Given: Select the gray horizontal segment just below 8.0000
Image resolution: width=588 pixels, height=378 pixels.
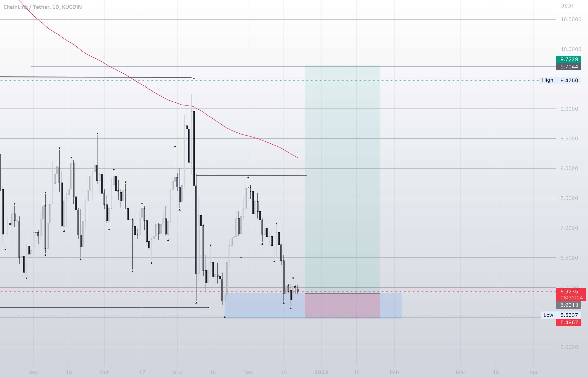Looking at the screenshot, I should [252, 175].
